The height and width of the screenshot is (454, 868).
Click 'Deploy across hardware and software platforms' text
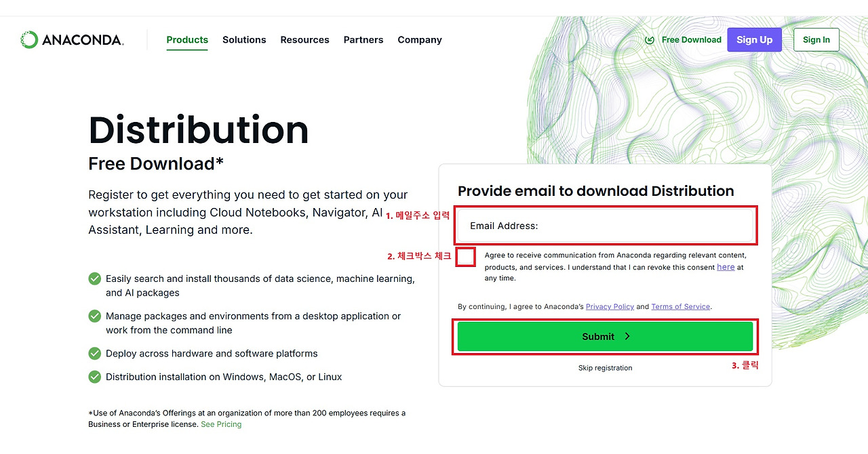click(212, 354)
